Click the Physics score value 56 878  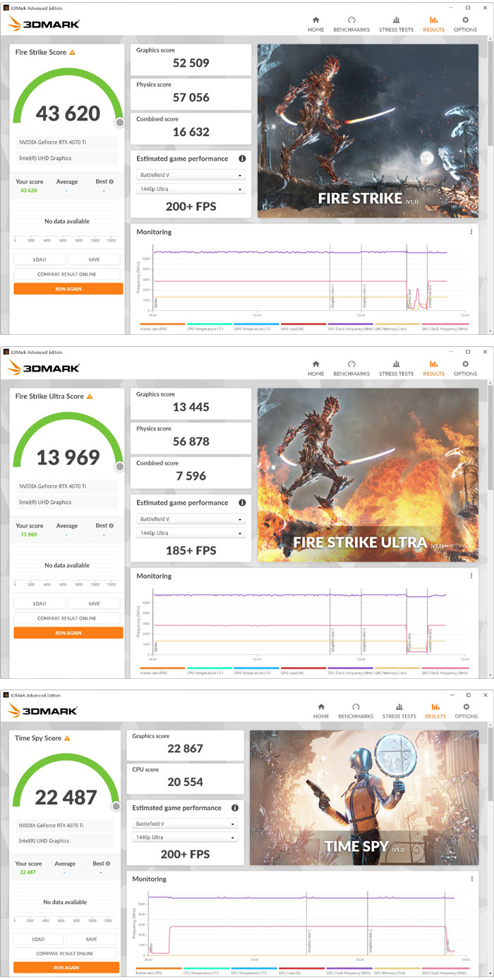click(191, 441)
